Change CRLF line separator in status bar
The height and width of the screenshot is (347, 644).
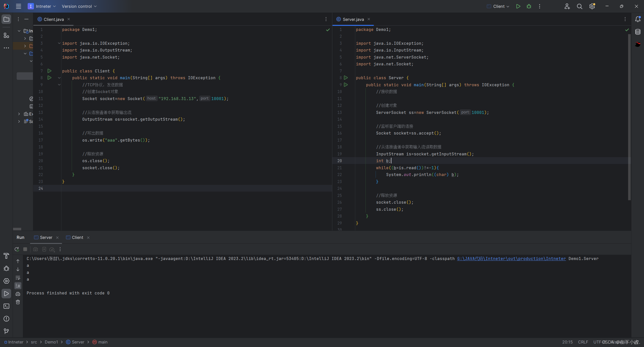click(583, 342)
